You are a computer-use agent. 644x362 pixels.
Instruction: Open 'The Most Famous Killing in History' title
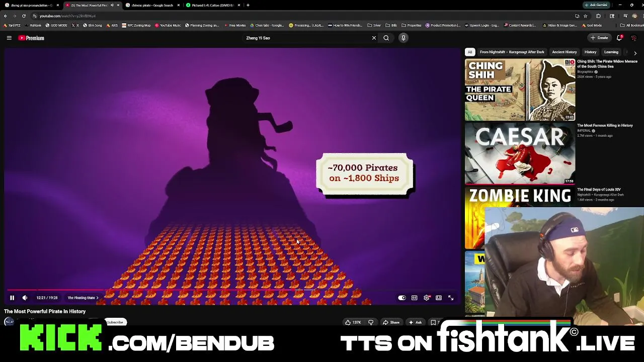pos(605,125)
